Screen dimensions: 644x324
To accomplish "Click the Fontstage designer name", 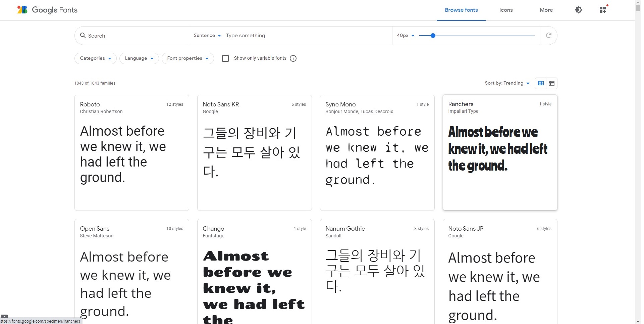I will 213,236.
